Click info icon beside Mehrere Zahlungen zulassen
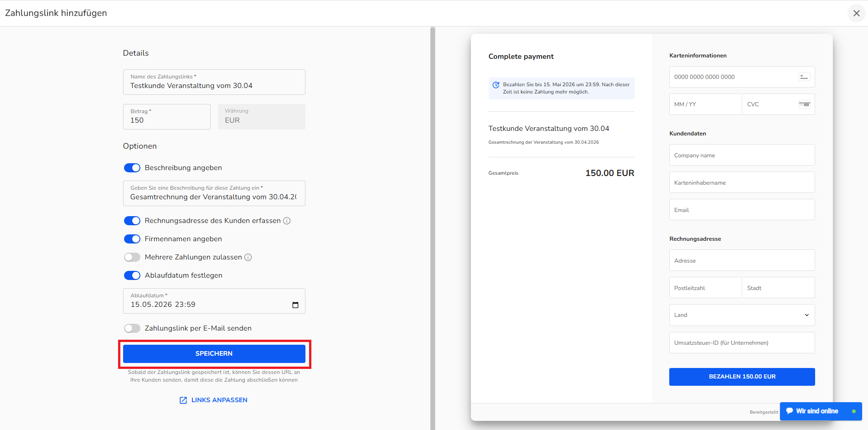The height and width of the screenshot is (430, 868). 248,257
